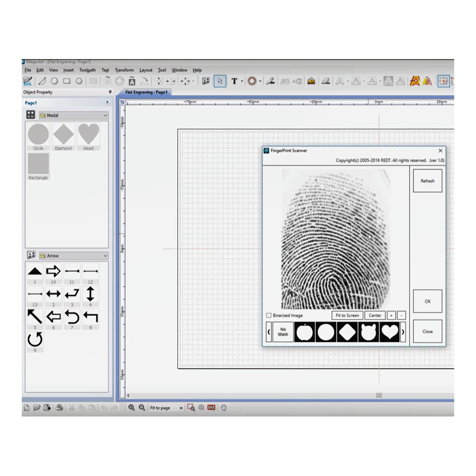Screen dimensions: 476x476
Task: Open the circular text ornament tool
Action: click(251, 81)
